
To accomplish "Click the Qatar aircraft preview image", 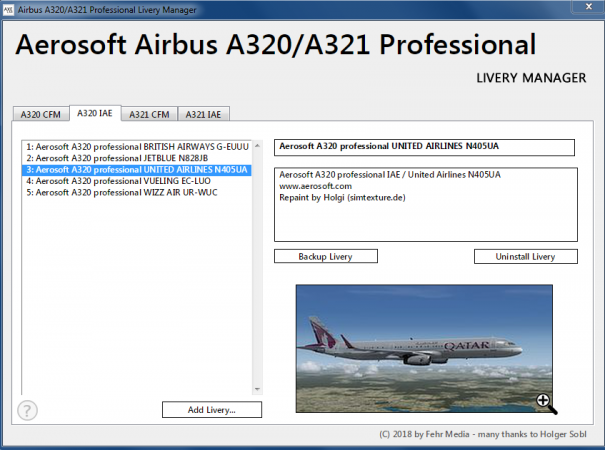I will tap(424, 349).
